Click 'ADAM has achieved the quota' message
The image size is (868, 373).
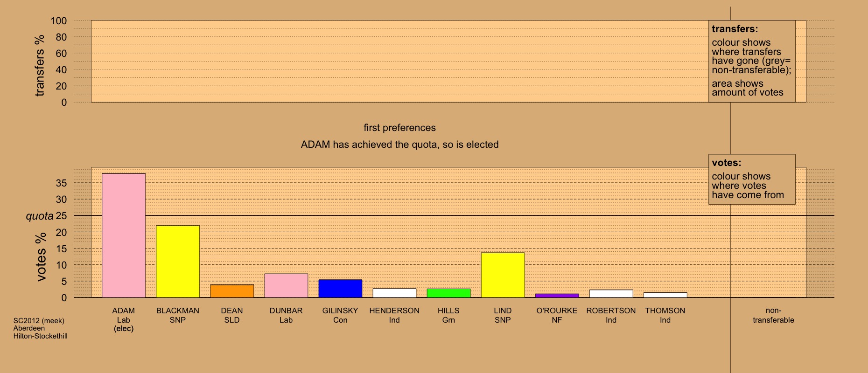pos(399,145)
